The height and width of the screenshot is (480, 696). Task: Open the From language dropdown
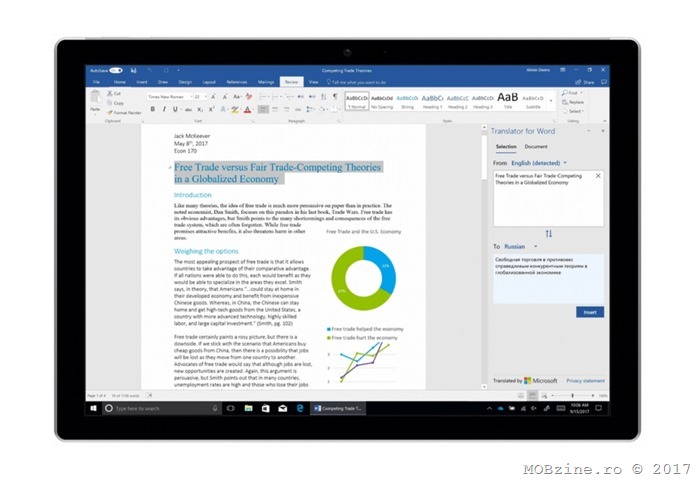(x=538, y=162)
